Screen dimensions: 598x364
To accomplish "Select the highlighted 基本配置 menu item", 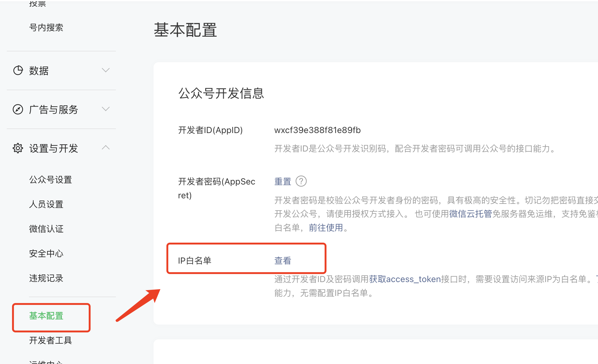I will [x=46, y=316].
